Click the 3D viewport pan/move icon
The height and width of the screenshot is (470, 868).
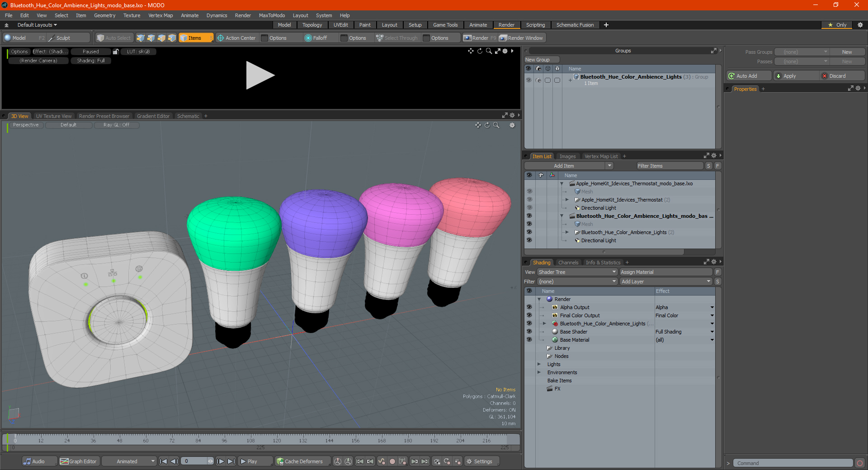pos(478,125)
